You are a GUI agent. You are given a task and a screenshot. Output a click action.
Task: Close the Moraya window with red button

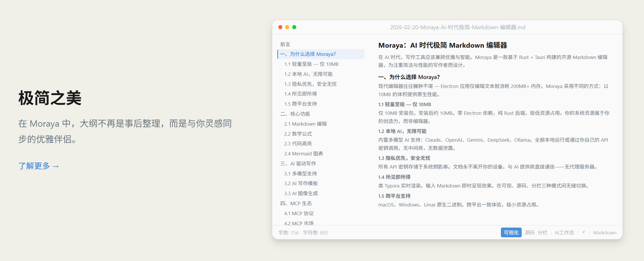point(280,27)
